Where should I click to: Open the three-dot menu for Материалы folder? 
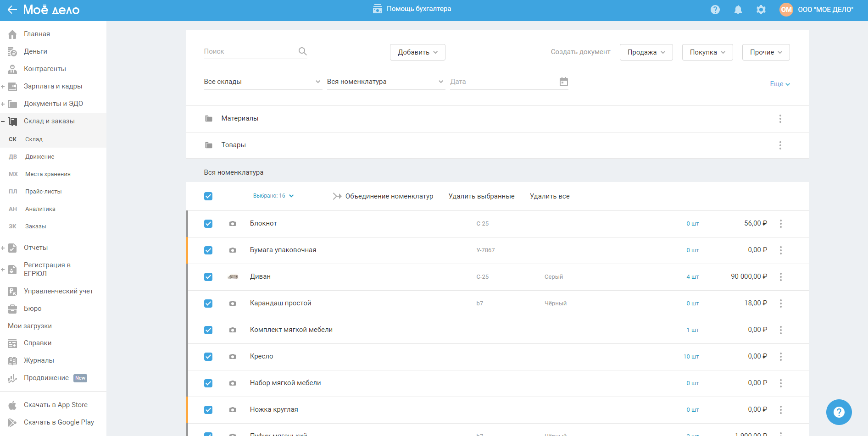pos(780,119)
